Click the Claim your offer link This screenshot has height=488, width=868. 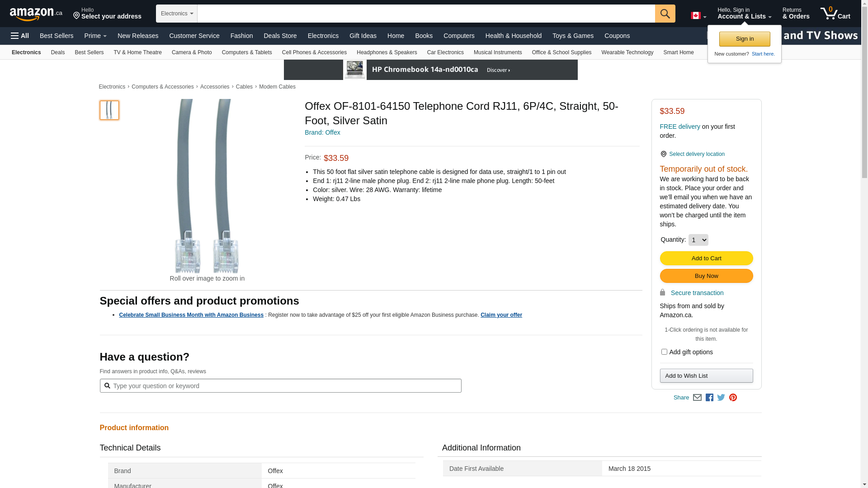[x=501, y=315]
